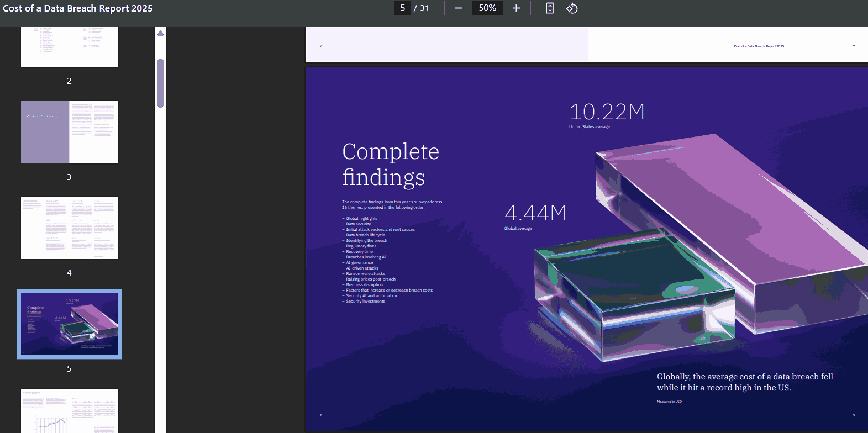
Task: Select the highlighted page 5 thumbnail
Action: pyautogui.click(x=69, y=324)
